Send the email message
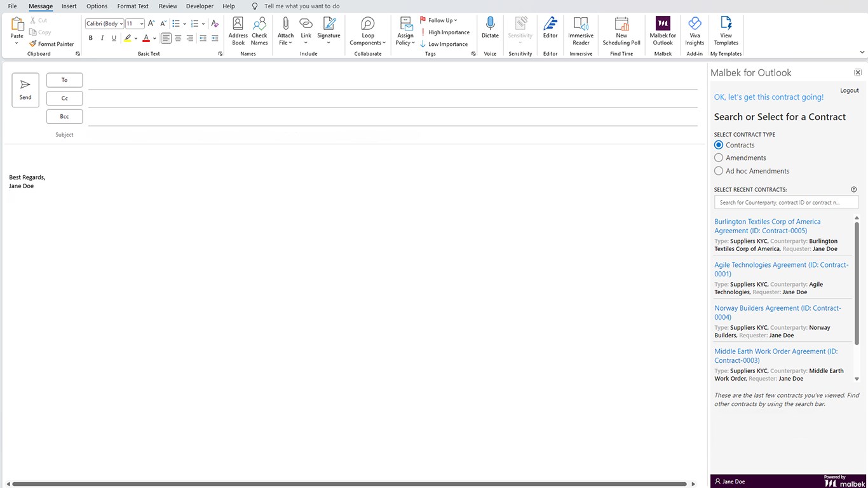 (x=25, y=90)
